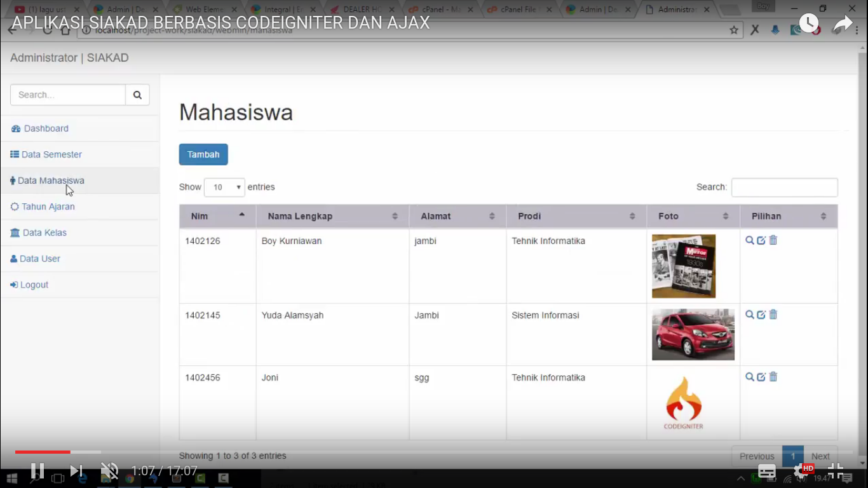Unmute the video volume
This screenshot has width=868, height=488.
(x=109, y=471)
